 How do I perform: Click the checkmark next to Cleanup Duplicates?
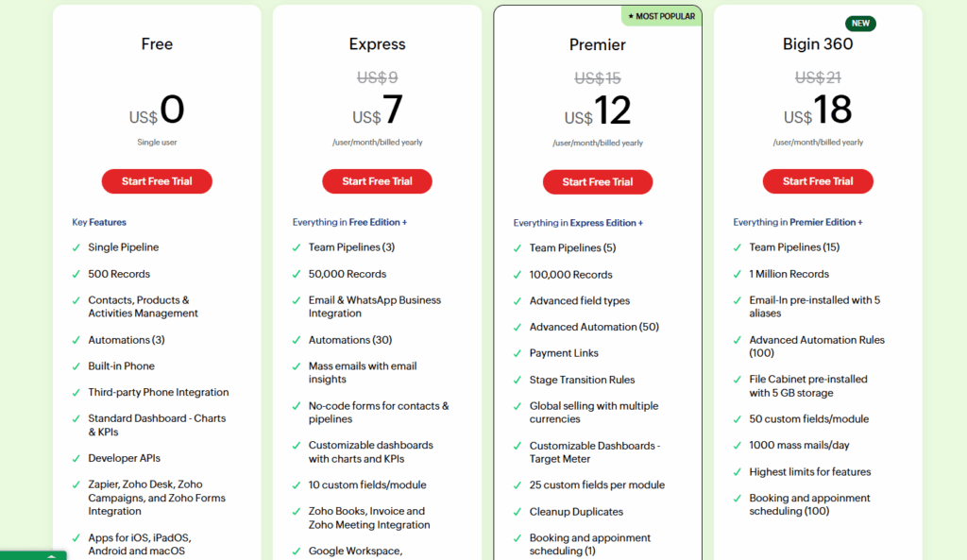click(517, 512)
